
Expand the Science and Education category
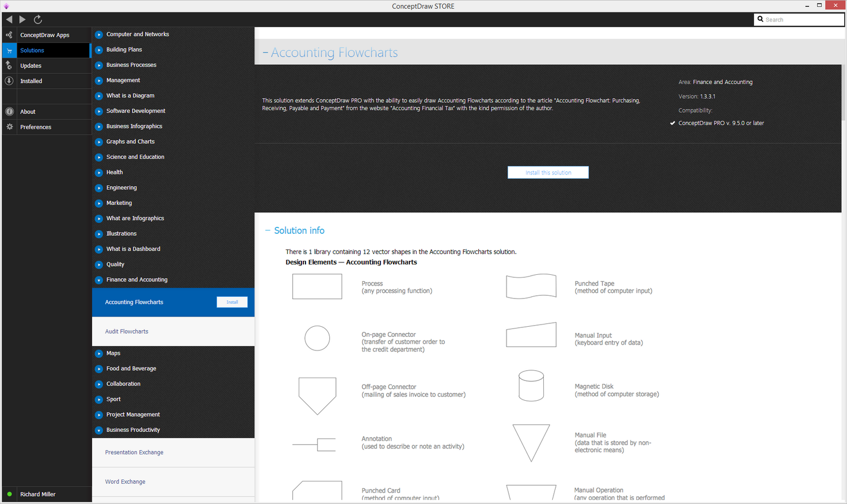(99, 157)
